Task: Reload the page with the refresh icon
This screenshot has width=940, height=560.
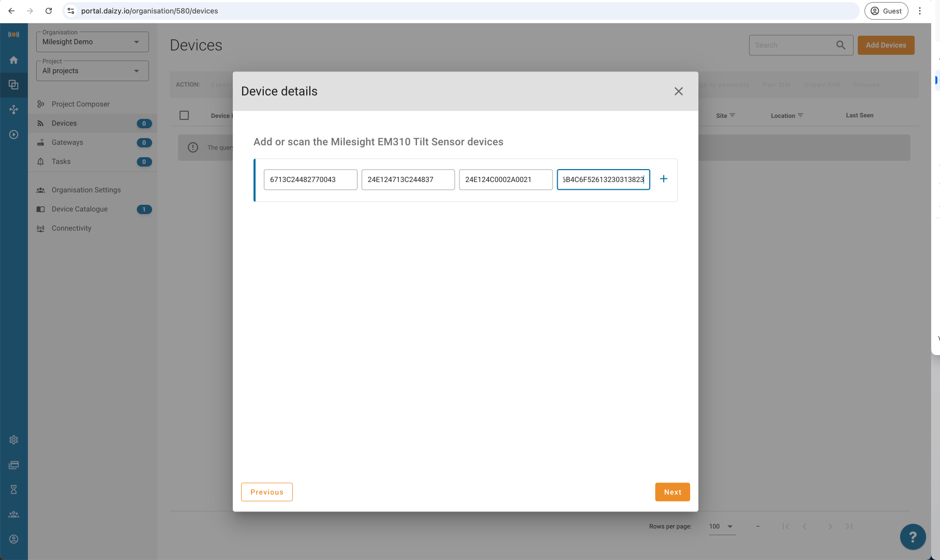Action: coord(49,11)
